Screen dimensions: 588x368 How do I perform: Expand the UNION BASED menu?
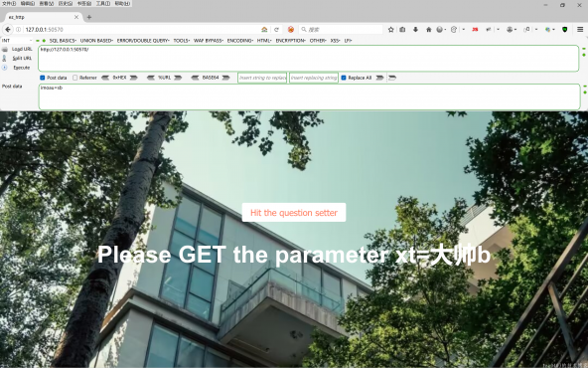click(96, 41)
